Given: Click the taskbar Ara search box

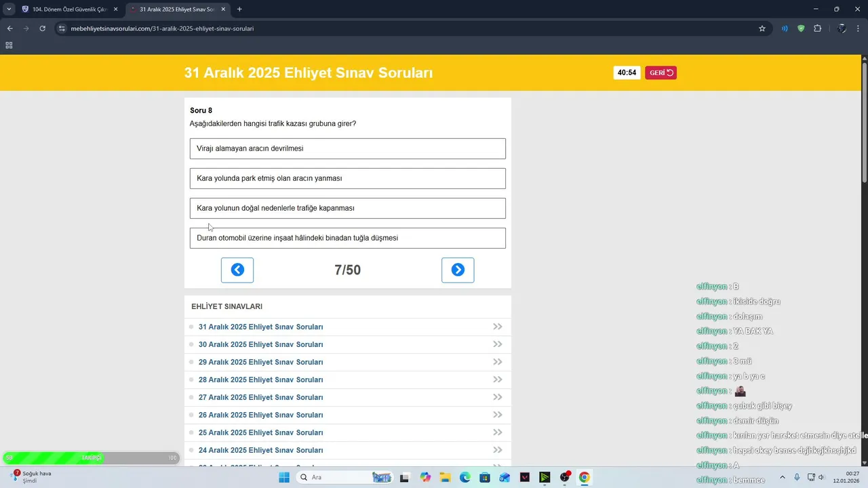Looking at the screenshot, I should (x=344, y=477).
